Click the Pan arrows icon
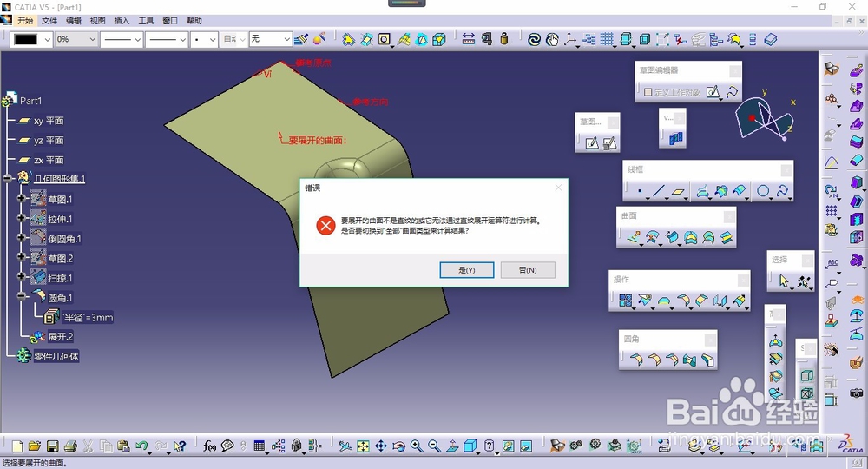868x469 pixels. [381, 446]
